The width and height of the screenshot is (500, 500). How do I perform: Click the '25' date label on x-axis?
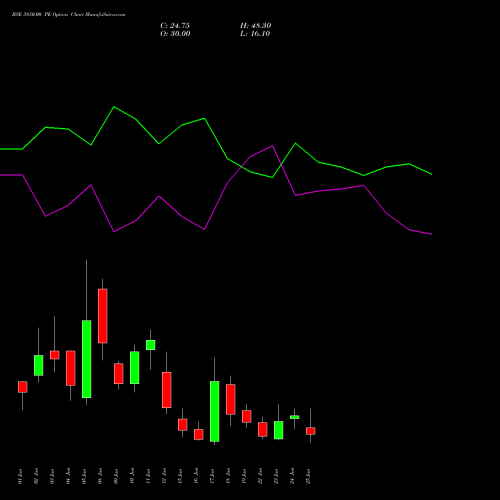(x=308, y=476)
